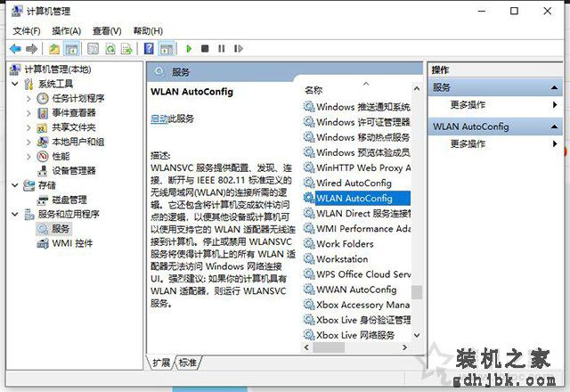Screen dimensions: 570x392
Task: Click horizontal scrollbar right arrow in services list
Action: [404, 347]
